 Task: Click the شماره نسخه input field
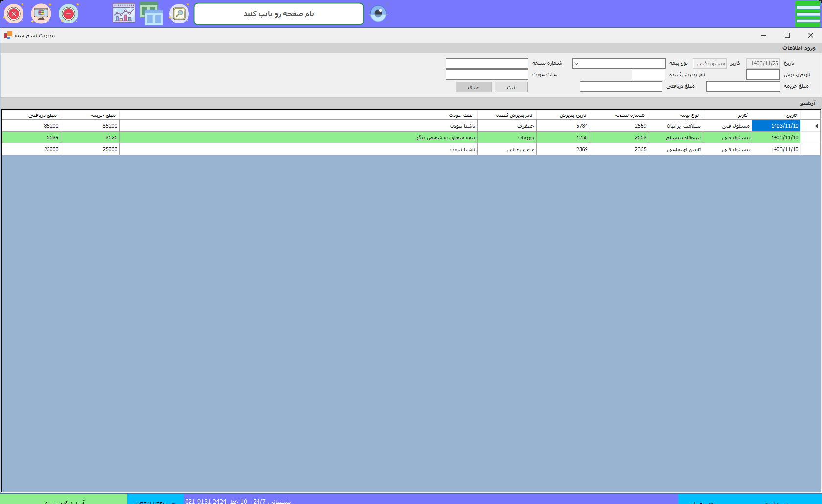point(487,64)
